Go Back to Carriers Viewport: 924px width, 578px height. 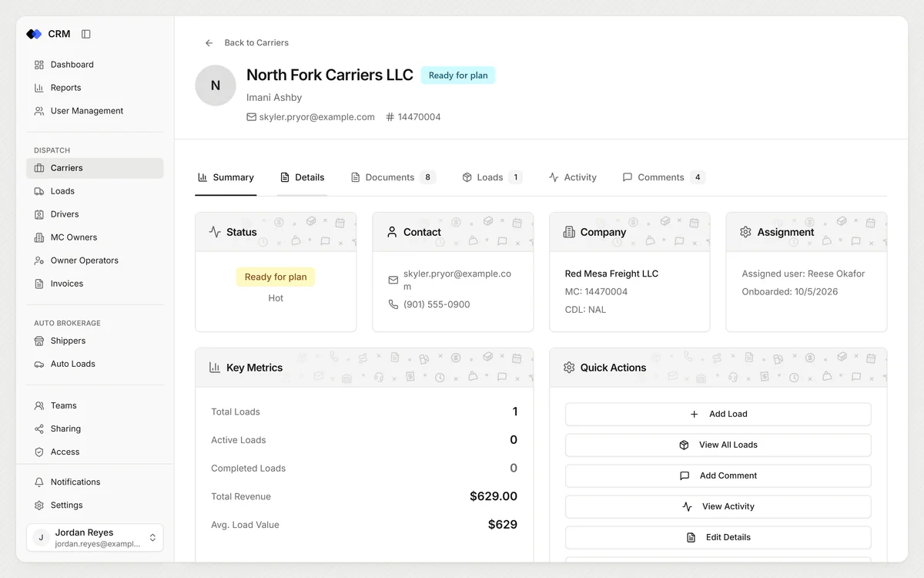246,43
